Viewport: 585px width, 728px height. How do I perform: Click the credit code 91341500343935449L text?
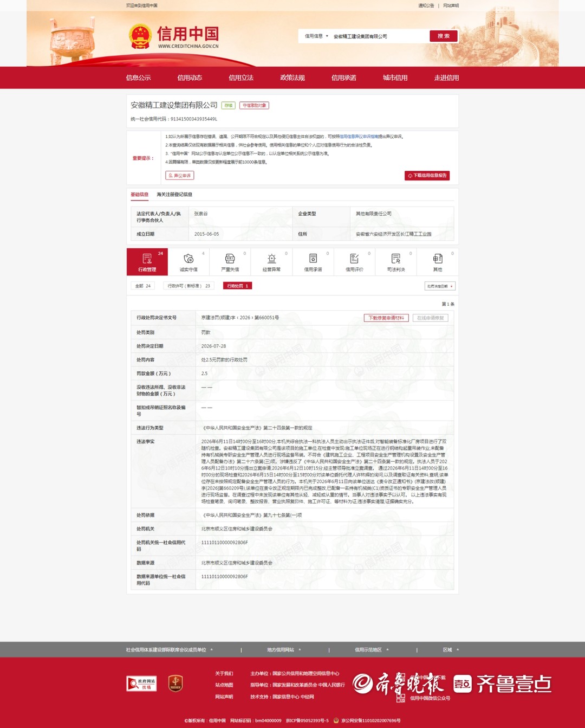pos(193,119)
